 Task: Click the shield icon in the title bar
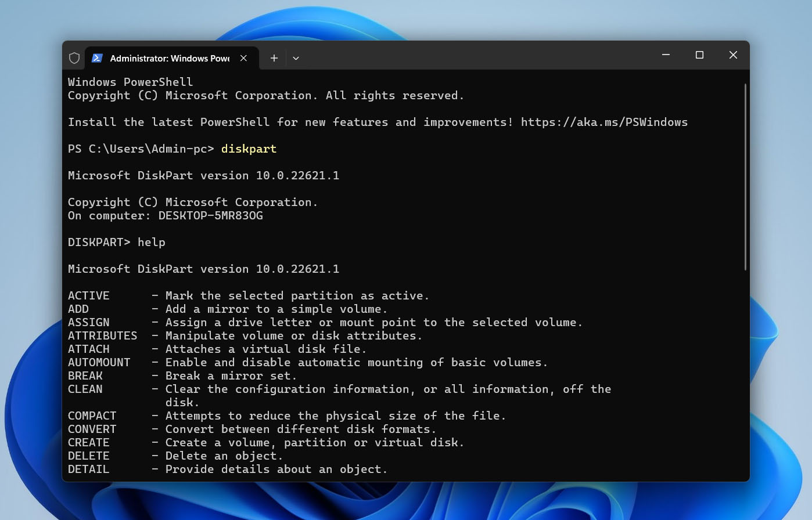[x=74, y=58]
